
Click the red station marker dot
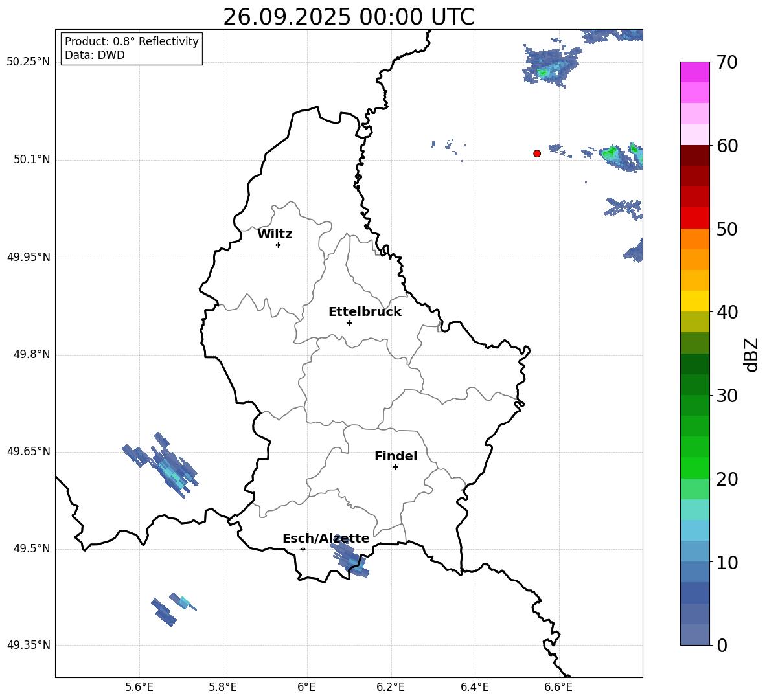(537, 153)
